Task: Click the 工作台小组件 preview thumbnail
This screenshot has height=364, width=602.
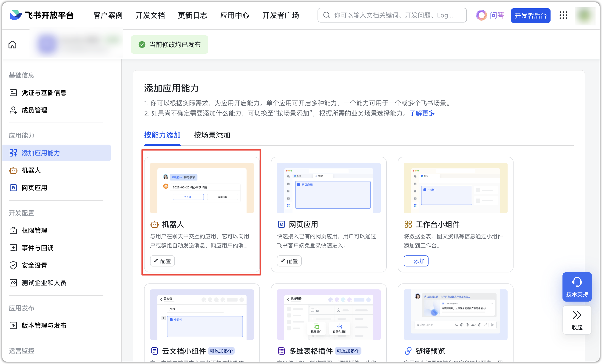Action: [455, 188]
